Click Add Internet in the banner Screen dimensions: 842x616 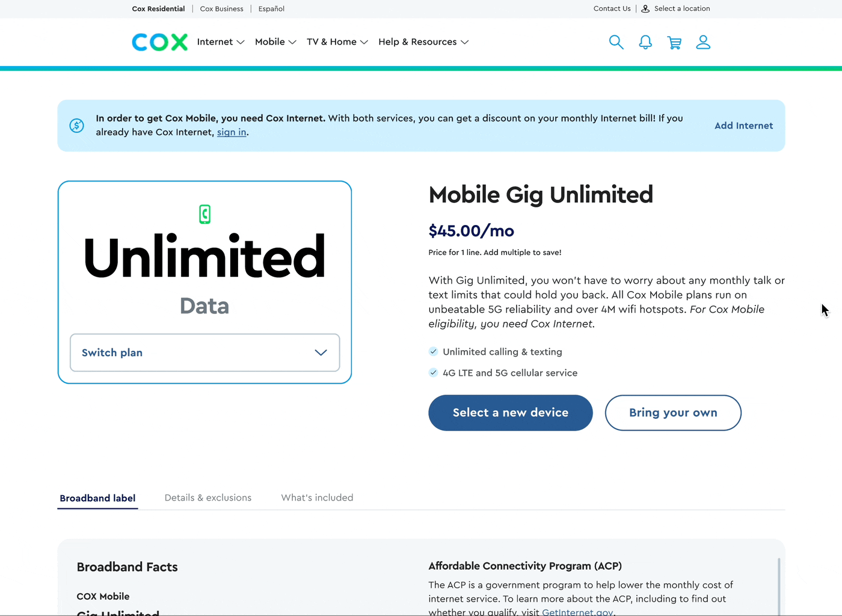(x=743, y=125)
